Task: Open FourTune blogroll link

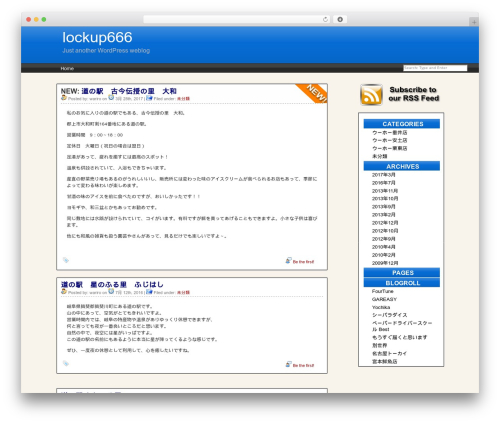Action: tap(383, 291)
